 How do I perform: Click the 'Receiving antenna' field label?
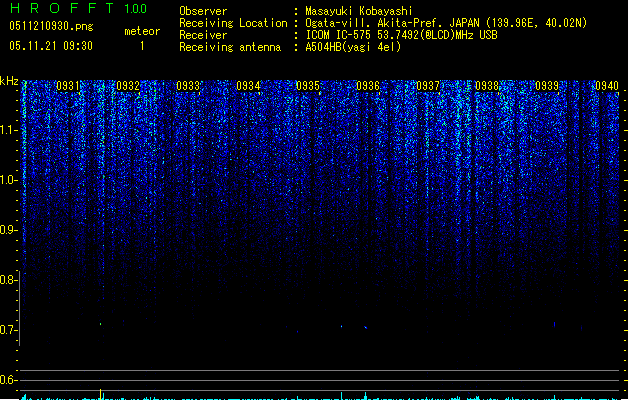point(230,47)
